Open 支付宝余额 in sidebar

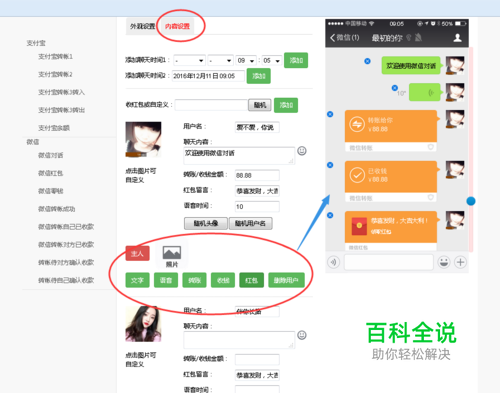(54, 128)
